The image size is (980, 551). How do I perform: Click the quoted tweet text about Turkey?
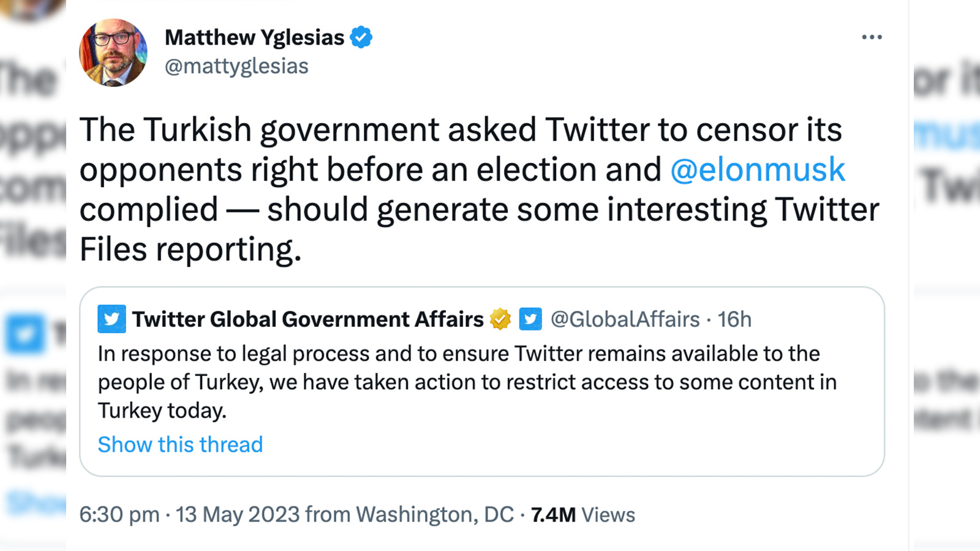466,381
